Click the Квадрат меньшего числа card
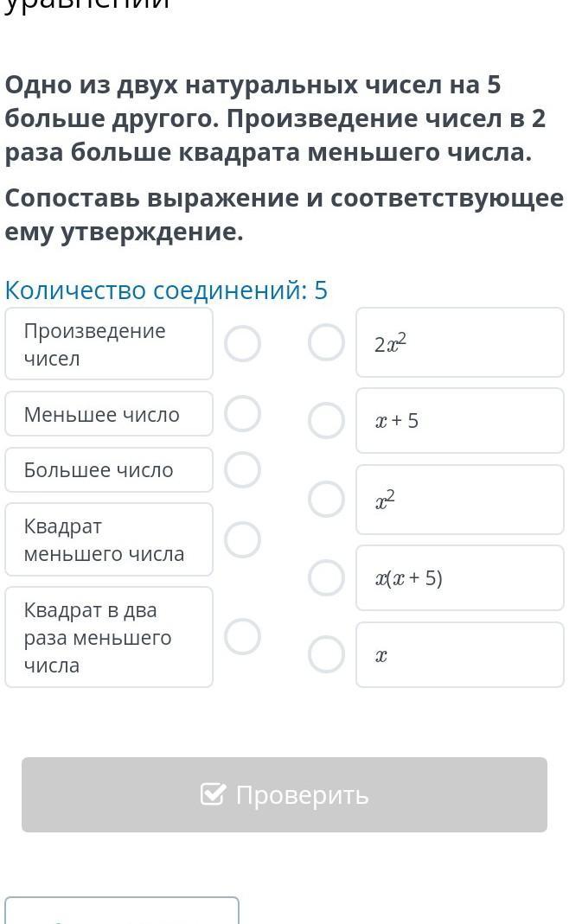 (x=109, y=539)
